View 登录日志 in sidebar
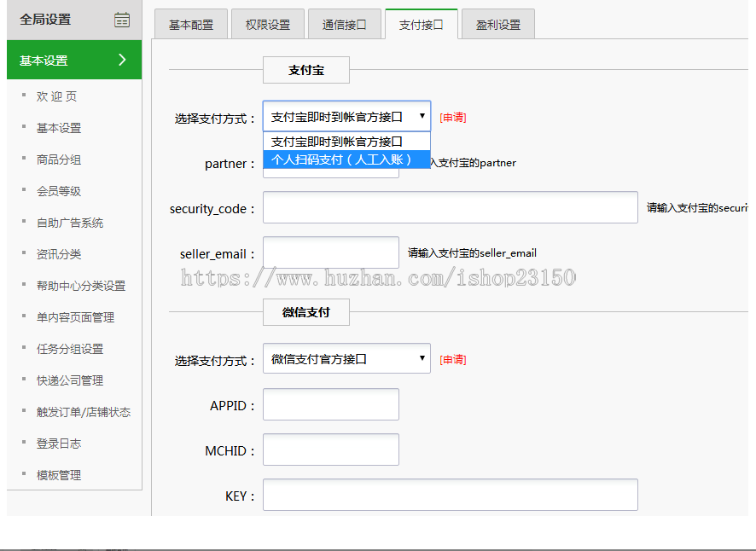The image size is (756, 551). pos(59,444)
